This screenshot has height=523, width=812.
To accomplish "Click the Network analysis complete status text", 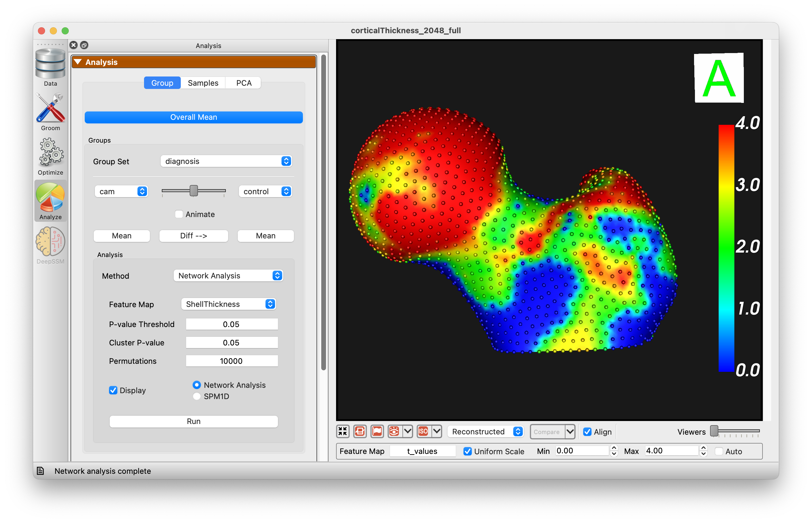I will point(103,471).
